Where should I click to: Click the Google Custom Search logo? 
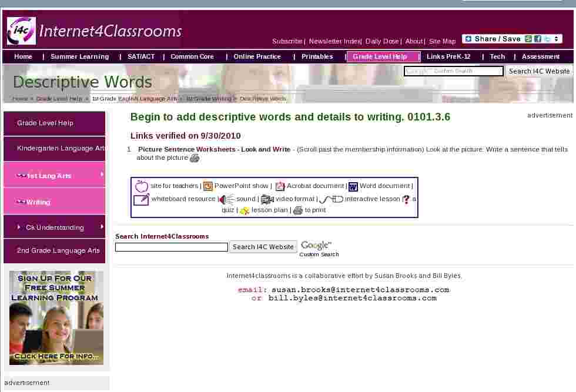coord(319,249)
